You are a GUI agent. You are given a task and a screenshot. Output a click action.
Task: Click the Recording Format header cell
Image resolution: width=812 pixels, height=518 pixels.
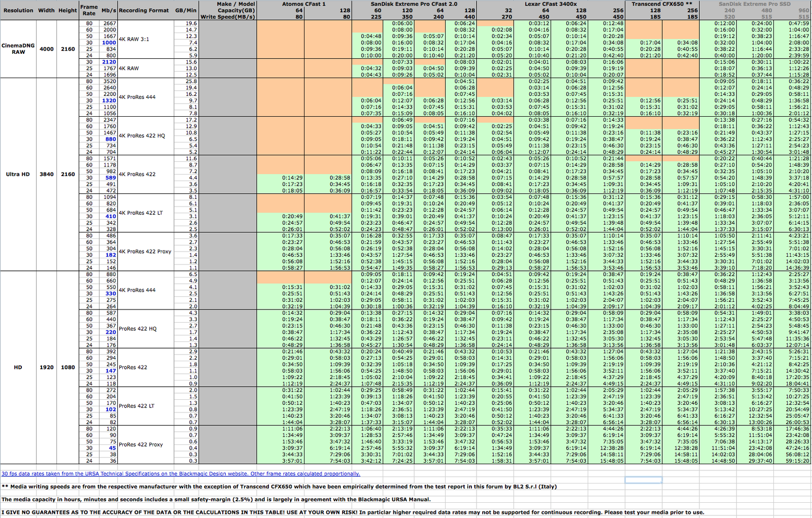(x=144, y=10)
